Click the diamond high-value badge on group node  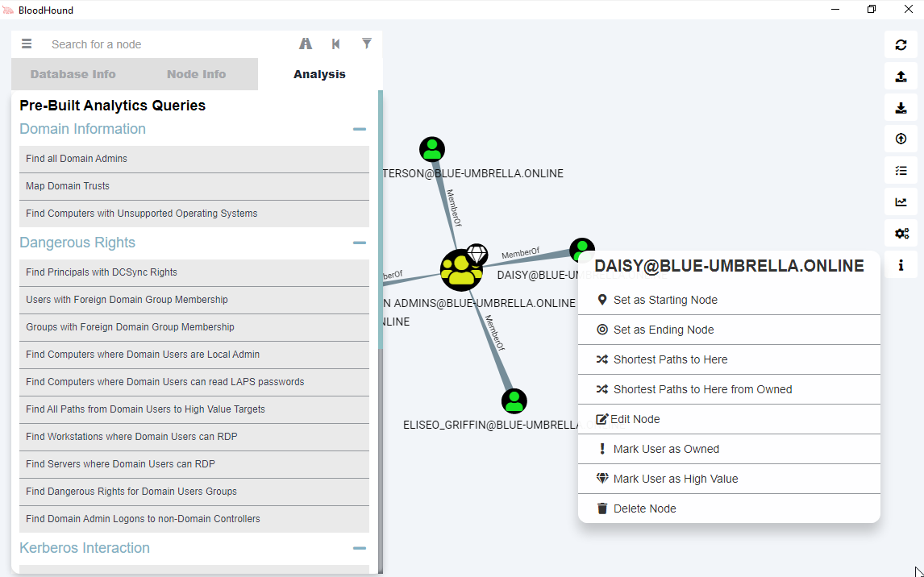coord(477,255)
